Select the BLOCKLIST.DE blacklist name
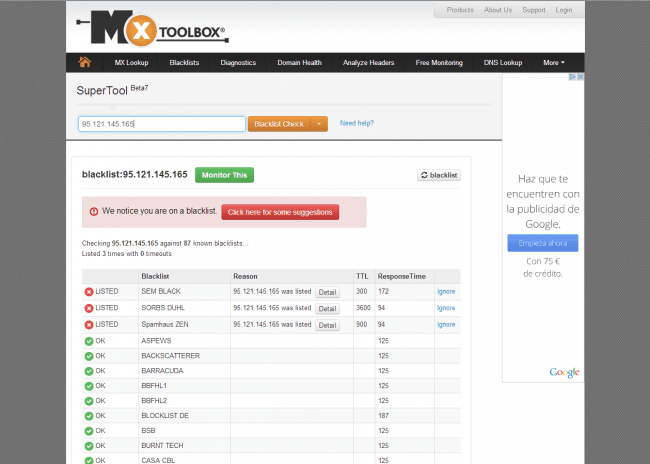650x464 pixels. click(165, 415)
